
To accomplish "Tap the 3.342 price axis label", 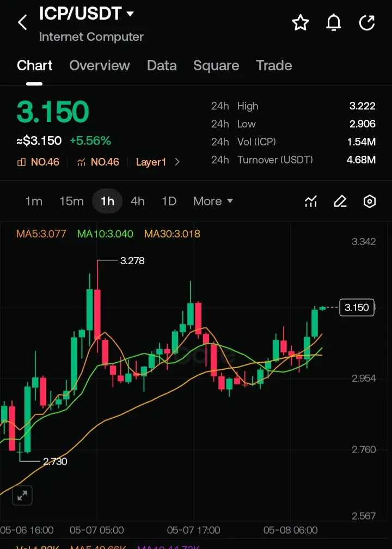I will (x=364, y=242).
